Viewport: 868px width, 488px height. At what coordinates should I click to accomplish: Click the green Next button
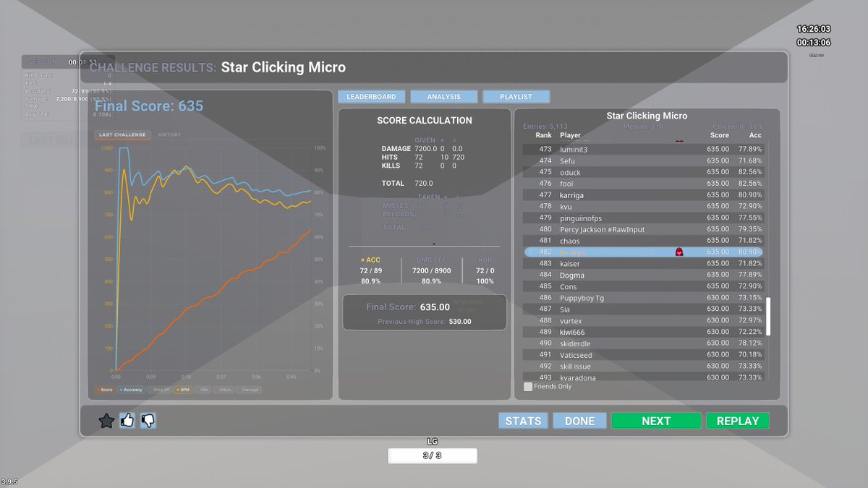[656, 421]
